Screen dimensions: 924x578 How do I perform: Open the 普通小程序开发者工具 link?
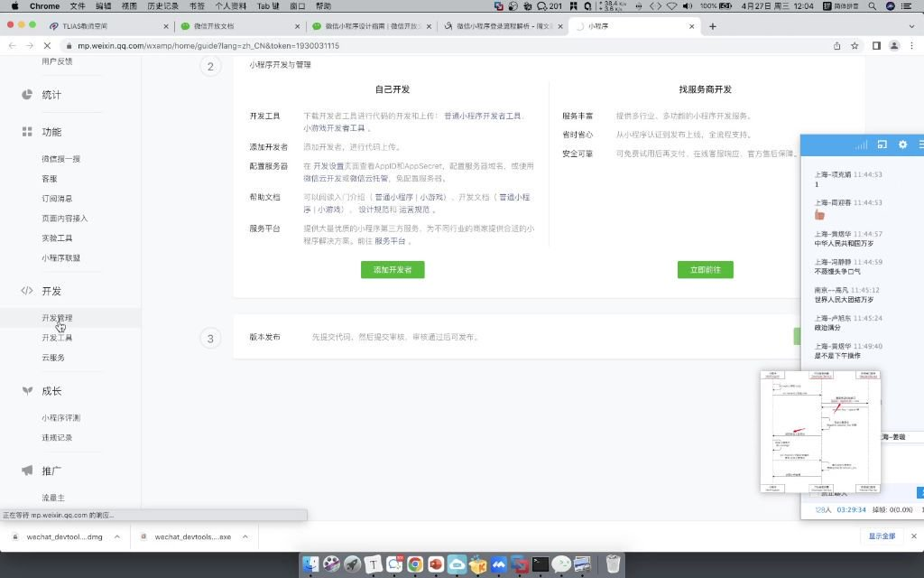483,116
